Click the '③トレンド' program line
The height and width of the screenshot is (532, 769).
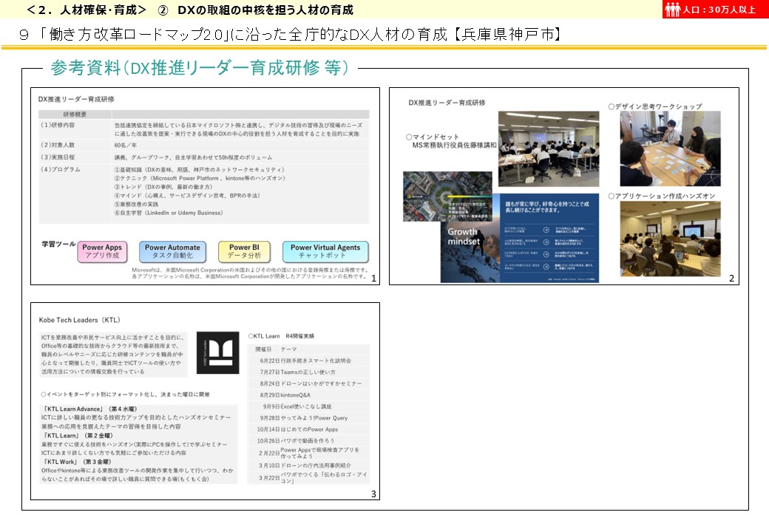163,187
